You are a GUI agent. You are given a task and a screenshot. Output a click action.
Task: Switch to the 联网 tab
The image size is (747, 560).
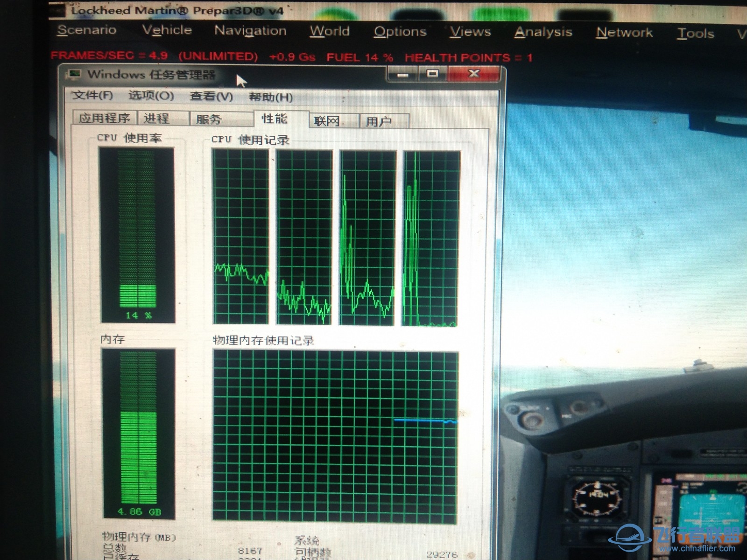click(333, 121)
